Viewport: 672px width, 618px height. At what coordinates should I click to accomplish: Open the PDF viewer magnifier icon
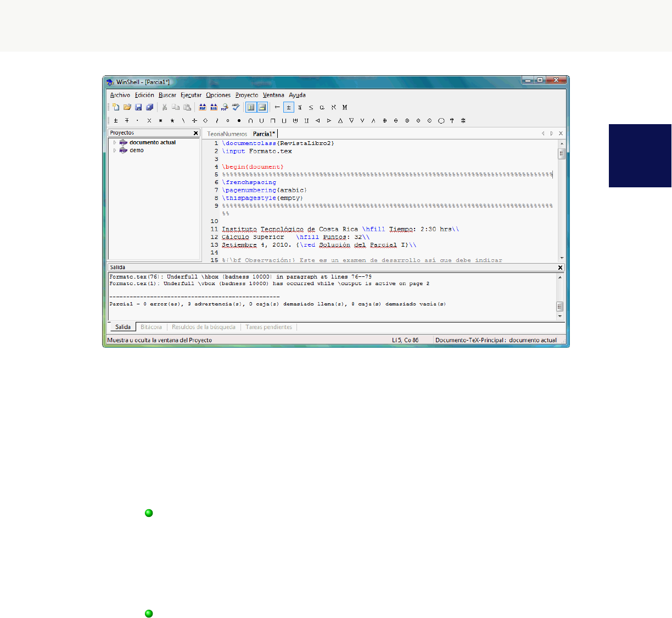pyautogui.click(x=225, y=107)
